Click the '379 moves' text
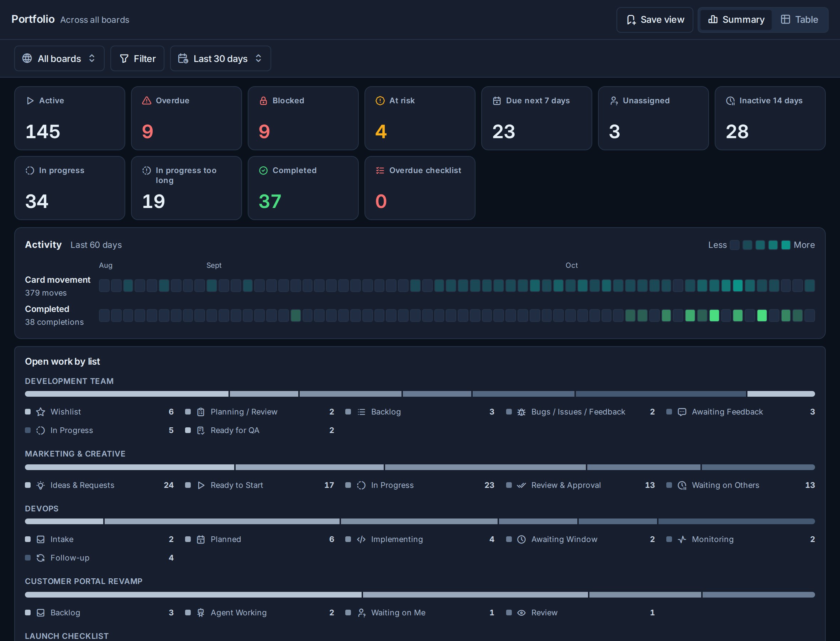Image resolution: width=840 pixels, height=641 pixels. coord(46,293)
